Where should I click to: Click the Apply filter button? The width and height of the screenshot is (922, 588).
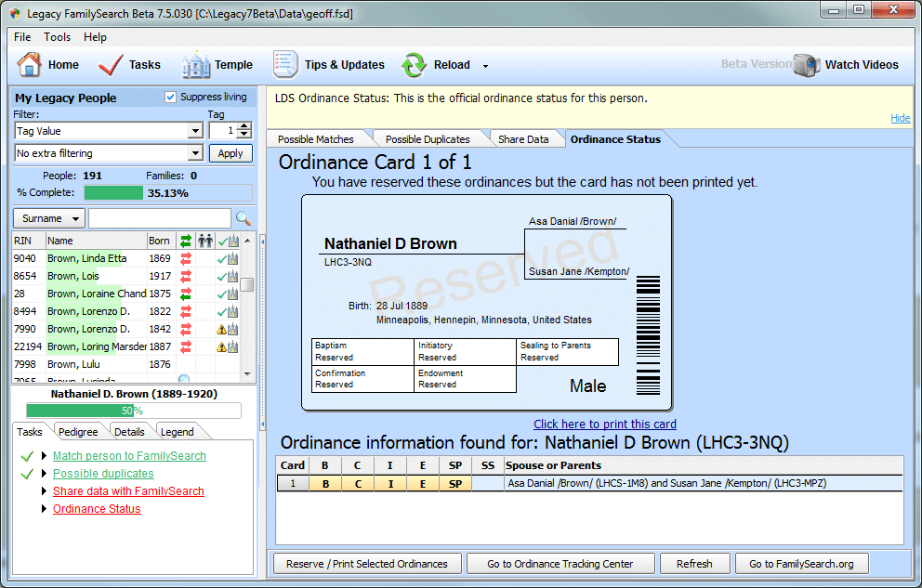(x=230, y=153)
